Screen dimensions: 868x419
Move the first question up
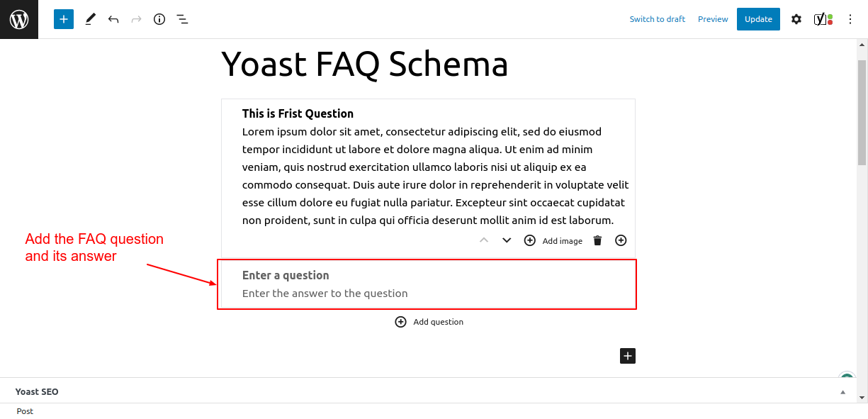pyautogui.click(x=484, y=240)
